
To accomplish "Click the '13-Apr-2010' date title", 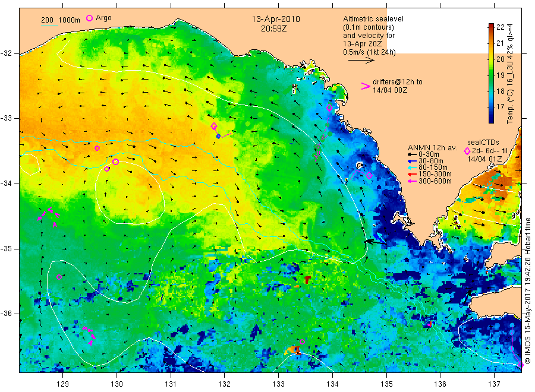I will click(276, 19).
